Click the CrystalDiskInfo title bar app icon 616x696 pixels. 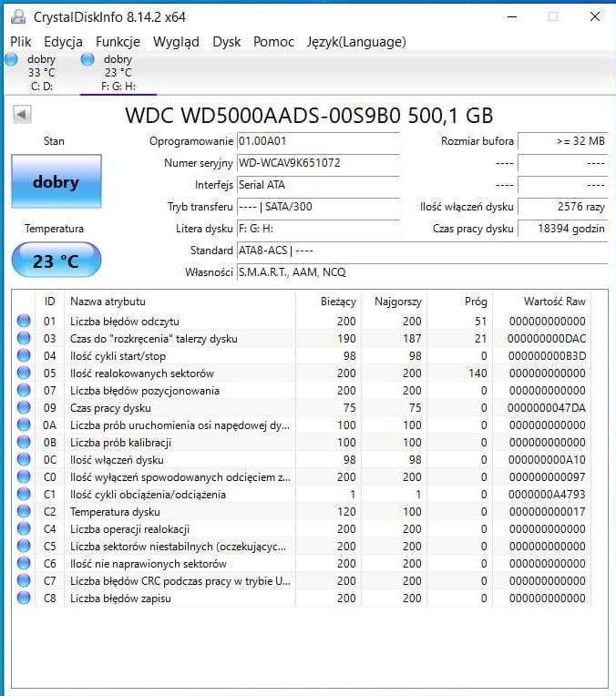18,17
